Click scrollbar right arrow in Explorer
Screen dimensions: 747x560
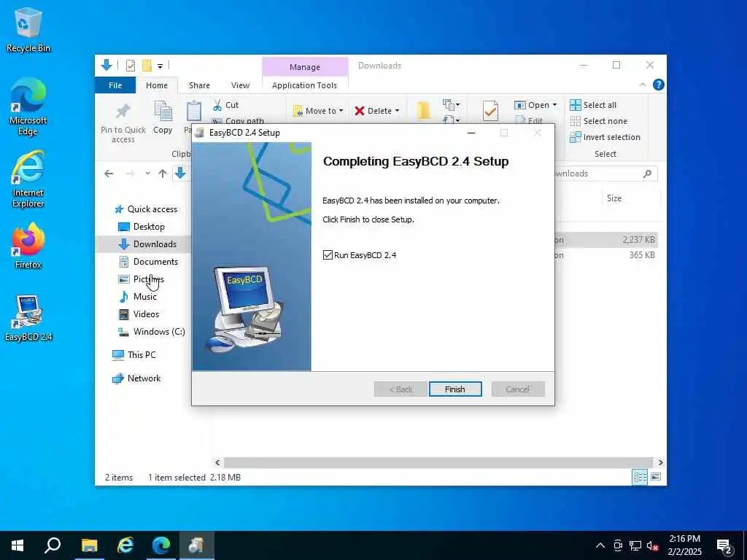(660, 462)
